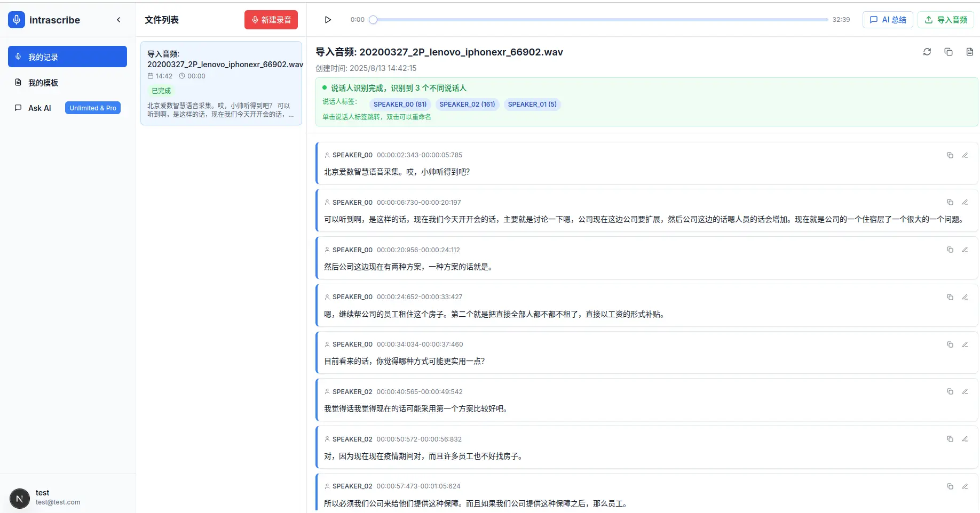Copy the segment 北京爱数智慧语音采集
Screen dimensions: 980x513
[950, 155]
